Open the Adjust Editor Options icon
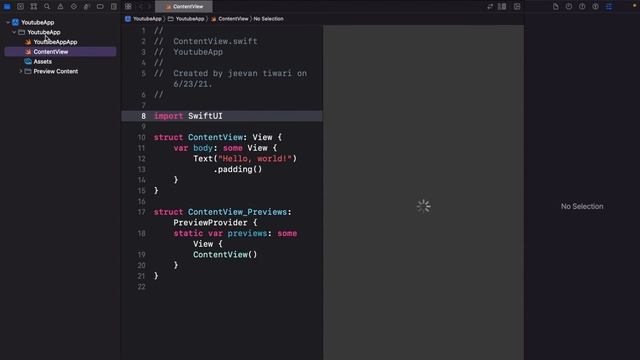This screenshot has width=640, height=360. (x=502, y=7)
